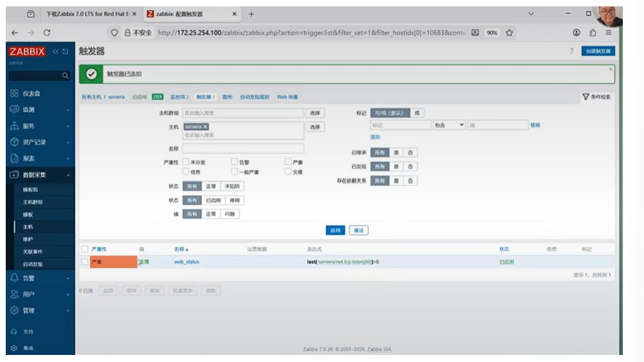
Task: Click the 监测 monitoring icon
Action: pos(14,109)
